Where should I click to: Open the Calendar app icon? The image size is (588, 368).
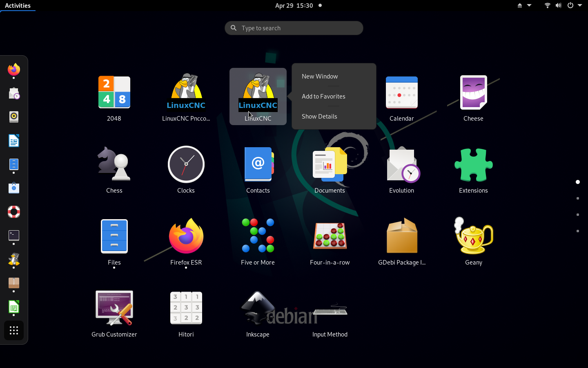pos(402,92)
